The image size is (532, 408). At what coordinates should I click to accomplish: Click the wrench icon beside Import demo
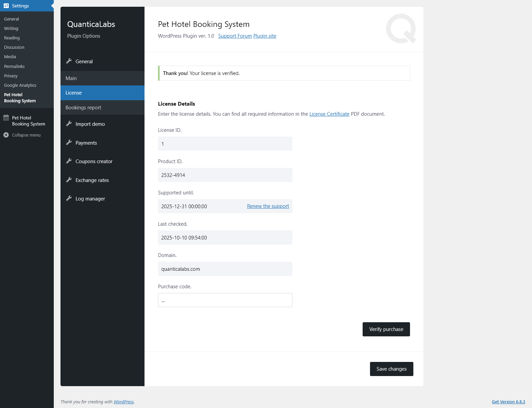click(x=69, y=124)
